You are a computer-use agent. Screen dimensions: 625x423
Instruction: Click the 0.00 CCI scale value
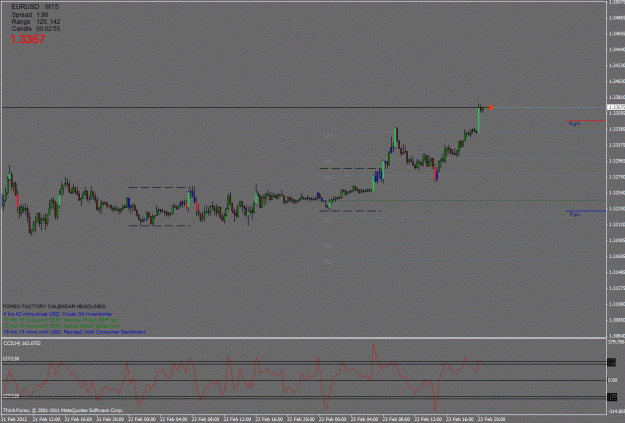point(612,380)
